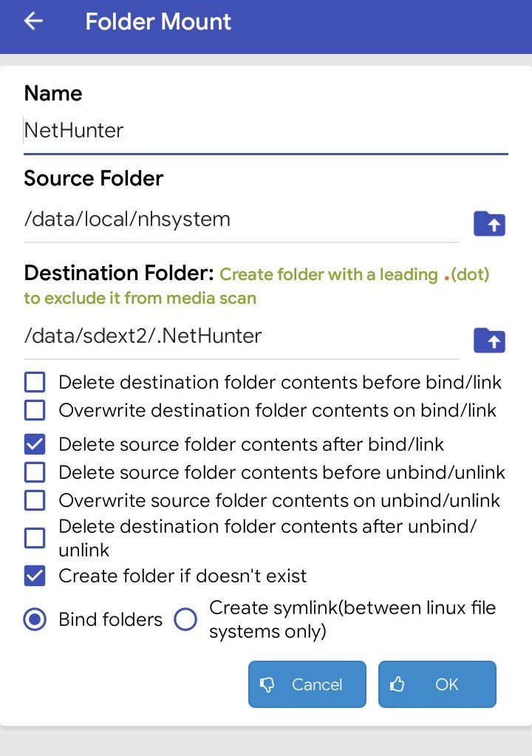
Task: Click the thumbs-up icon on OK
Action: pos(397,684)
